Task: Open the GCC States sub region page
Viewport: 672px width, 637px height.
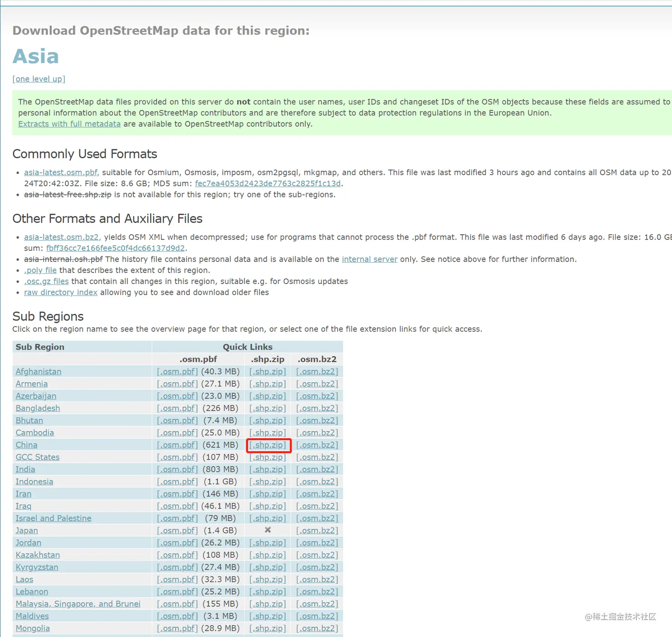Action: pos(38,457)
